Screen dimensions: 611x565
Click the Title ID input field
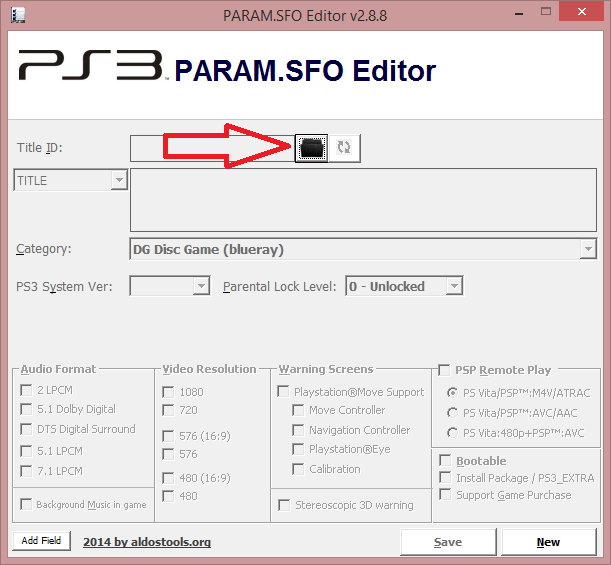[212, 148]
